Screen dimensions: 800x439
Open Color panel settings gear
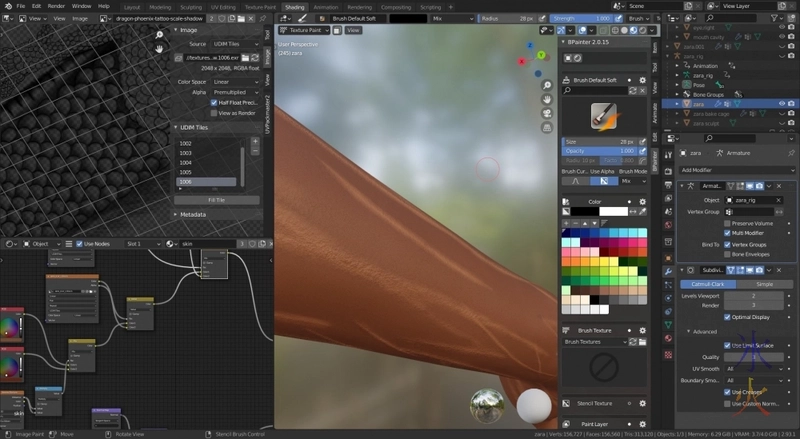coord(642,202)
